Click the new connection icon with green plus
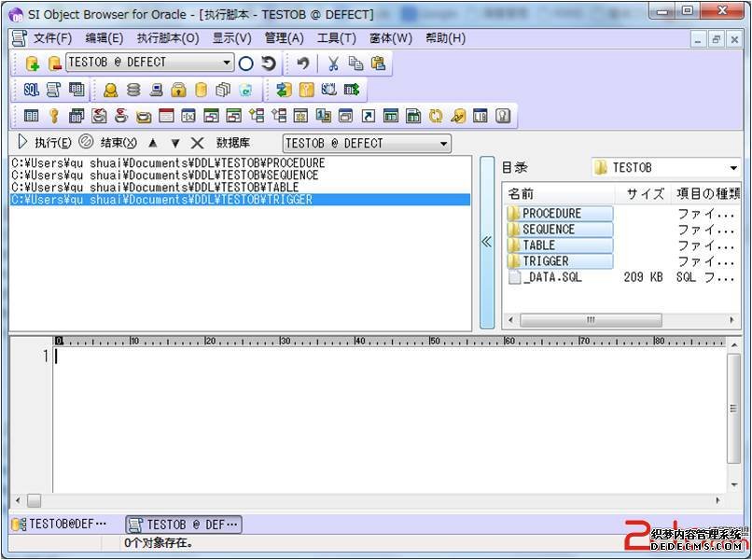 coord(33,63)
